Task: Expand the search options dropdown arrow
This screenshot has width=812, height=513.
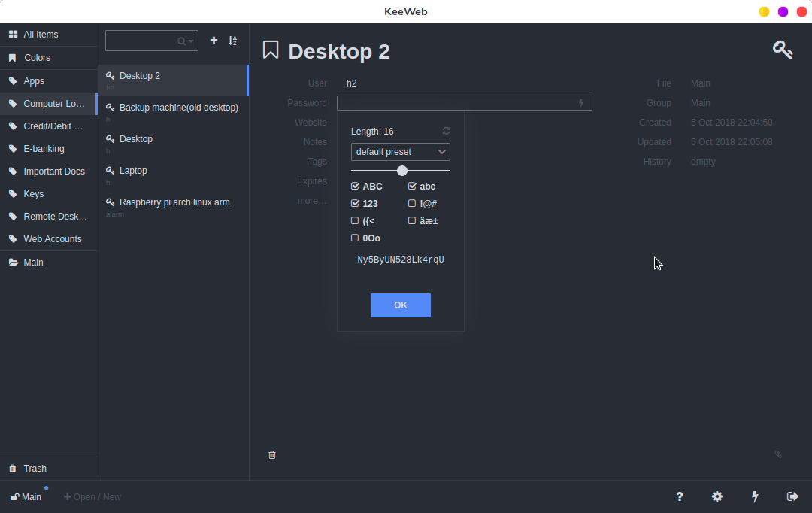Action: (x=191, y=41)
